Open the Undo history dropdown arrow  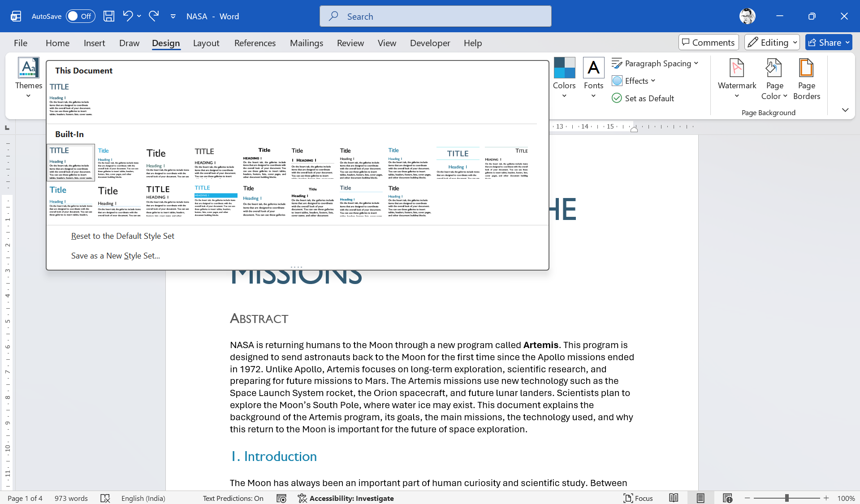tap(139, 17)
